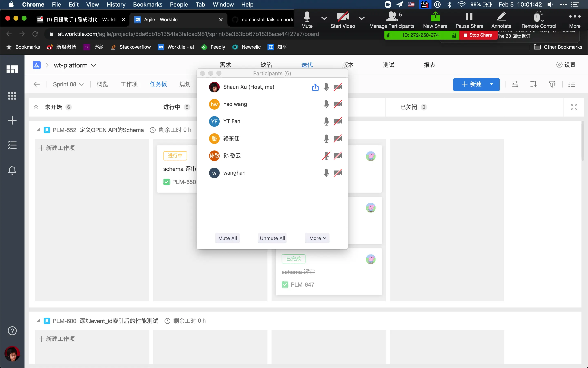Toggle hao wang's video camera icon
The height and width of the screenshot is (368, 588).
pos(337,104)
